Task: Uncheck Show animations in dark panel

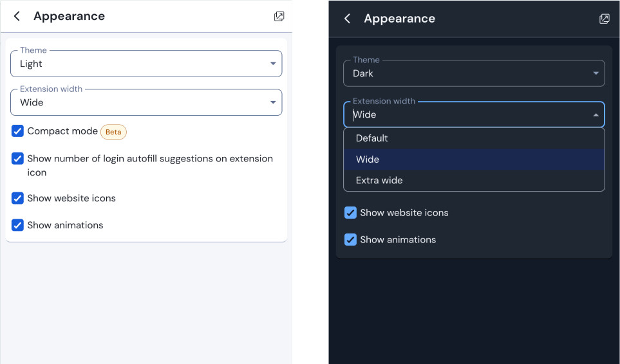Action: (x=350, y=240)
